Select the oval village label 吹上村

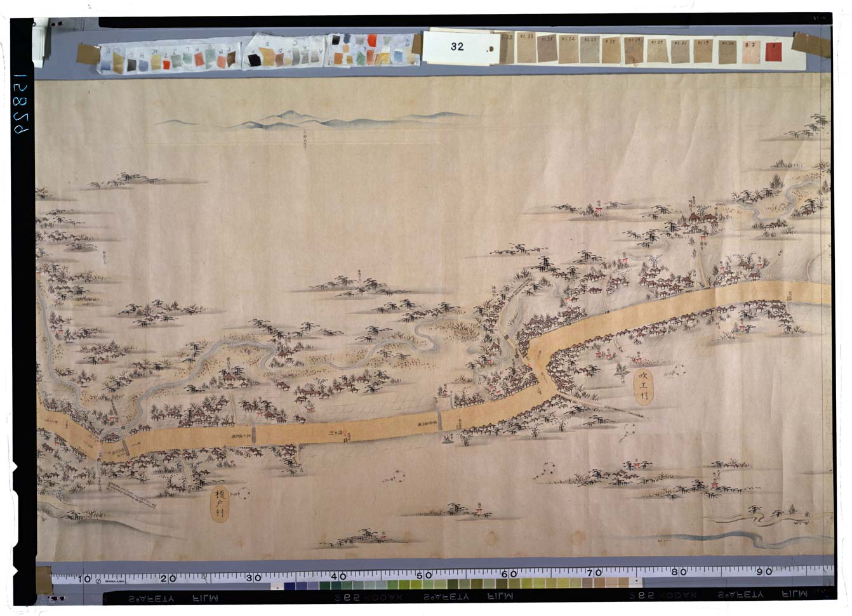[644, 386]
